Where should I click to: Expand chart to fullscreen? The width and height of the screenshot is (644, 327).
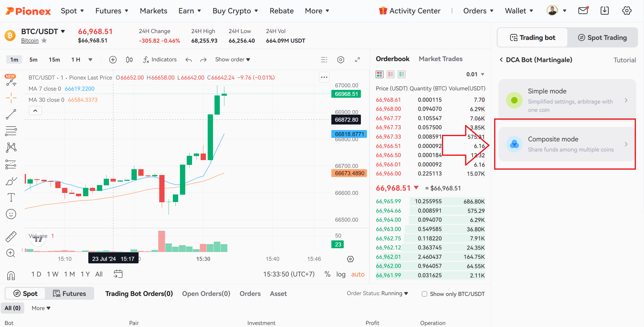(357, 60)
